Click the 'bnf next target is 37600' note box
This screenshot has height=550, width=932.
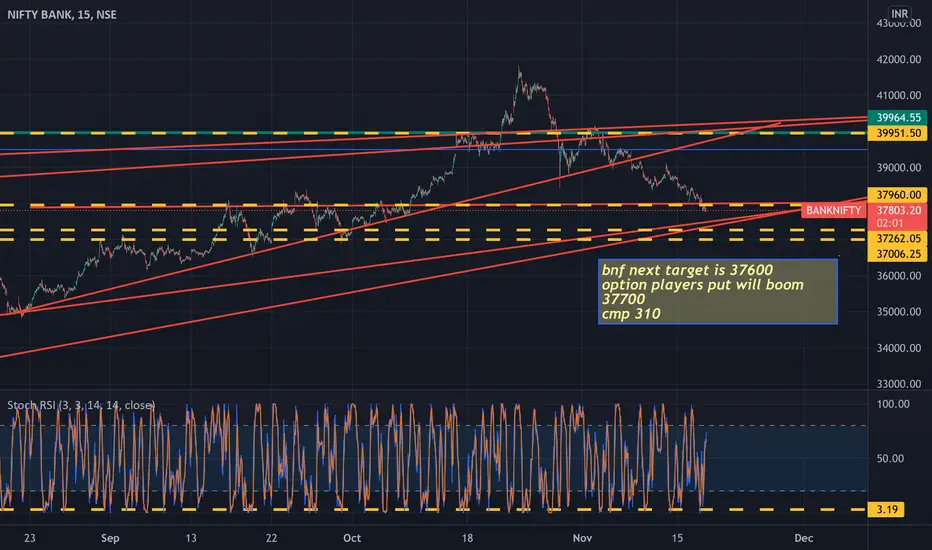718,291
